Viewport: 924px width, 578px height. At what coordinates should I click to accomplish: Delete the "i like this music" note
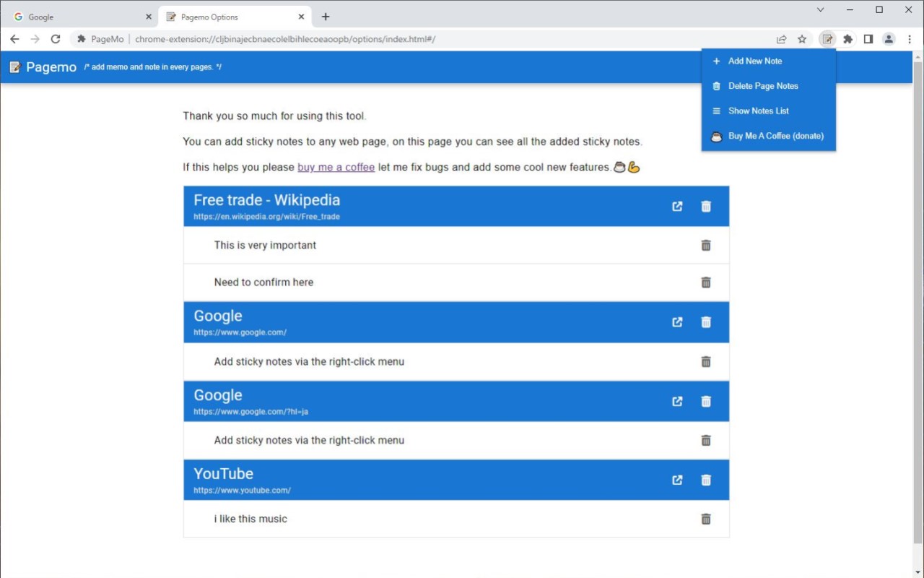(x=706, y=519)
